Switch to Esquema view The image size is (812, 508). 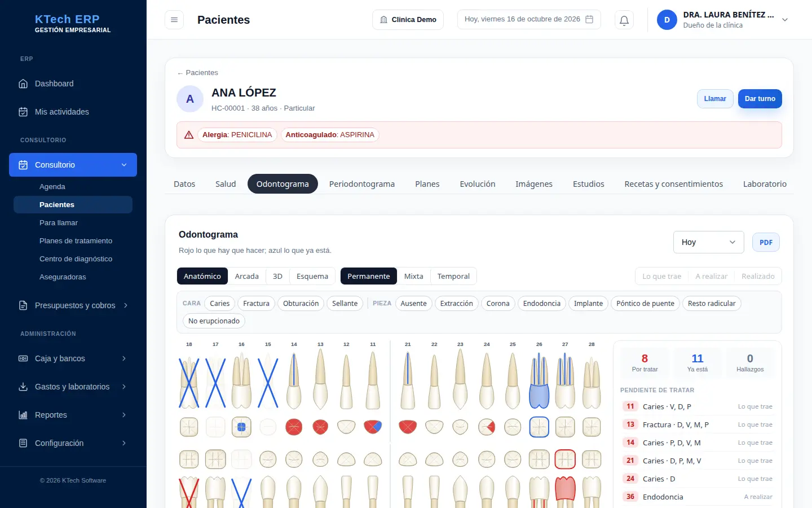(x=312, y=276)
